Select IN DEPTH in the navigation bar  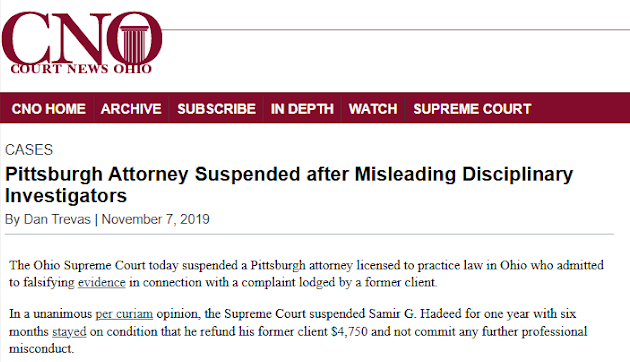pos(302,109)
